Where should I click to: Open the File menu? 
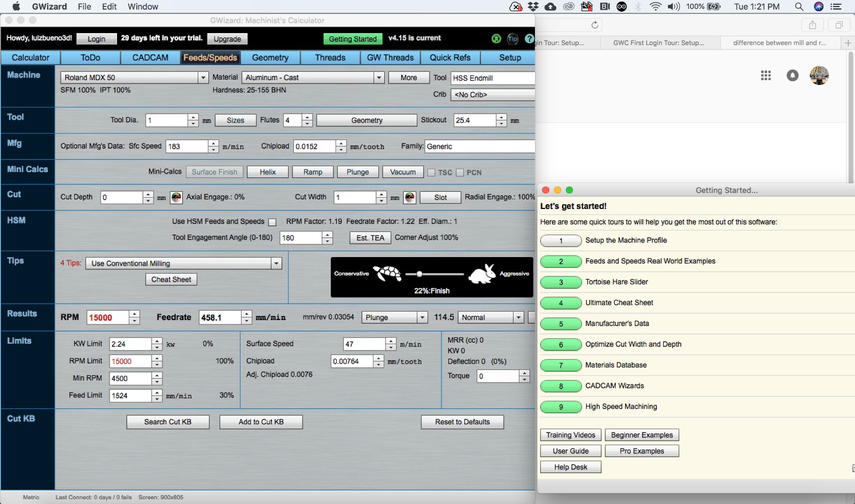[84, 6]
